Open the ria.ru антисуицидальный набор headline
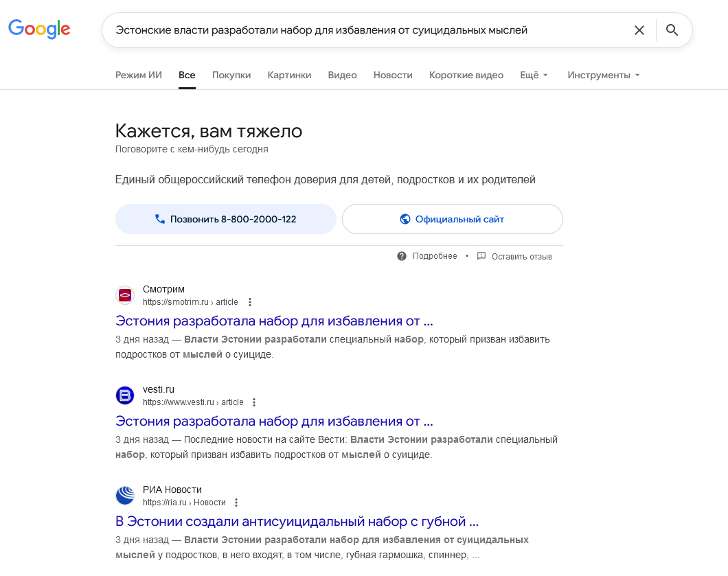Viewport: 728px width, 576px height. (x=297, y=522)
